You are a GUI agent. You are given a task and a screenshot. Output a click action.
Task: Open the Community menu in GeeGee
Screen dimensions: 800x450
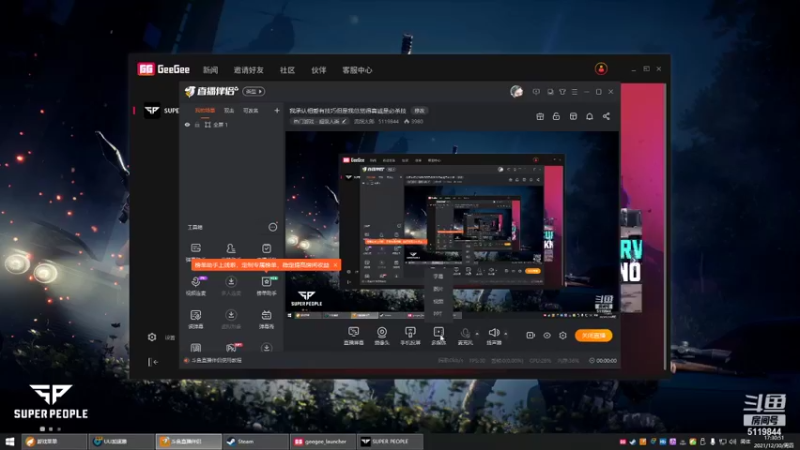(287, 70)
